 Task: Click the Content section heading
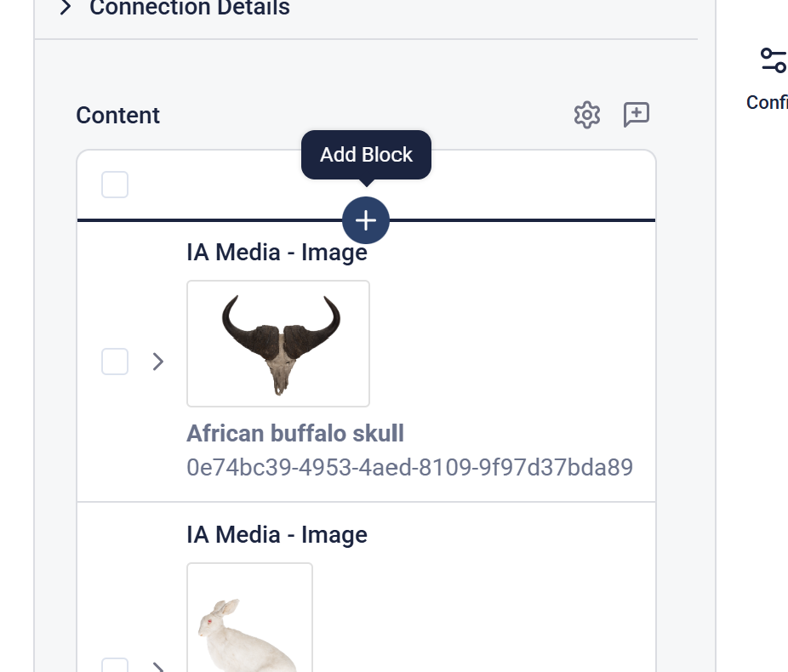[118, 115]
